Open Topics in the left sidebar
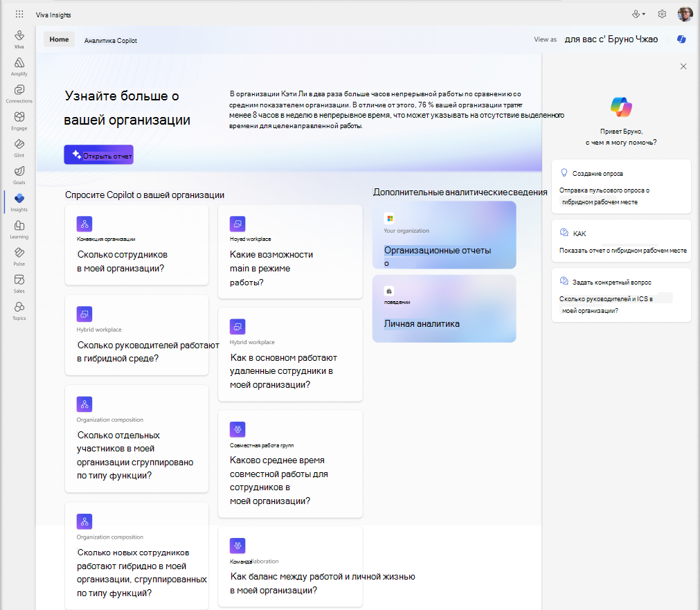 coord(19,312)
